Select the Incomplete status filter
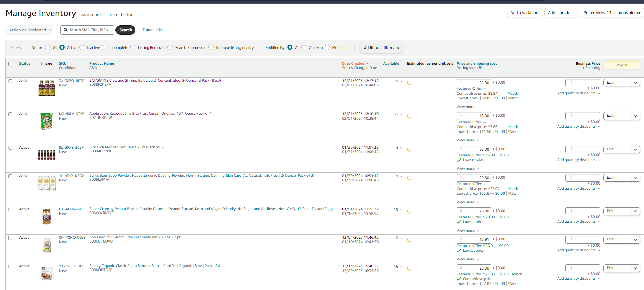 (x=105, y=47)
